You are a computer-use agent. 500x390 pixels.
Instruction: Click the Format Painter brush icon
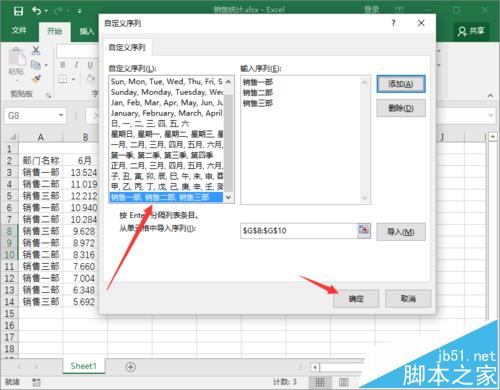click(x=36, y=79)
